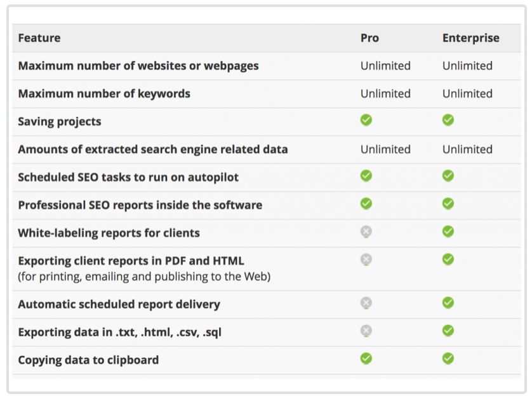Image resolution: width=532 pixels, height=401 pixels.
Task: Click gray X for Pro PDF and HTML export
Action: pos(366,260)
